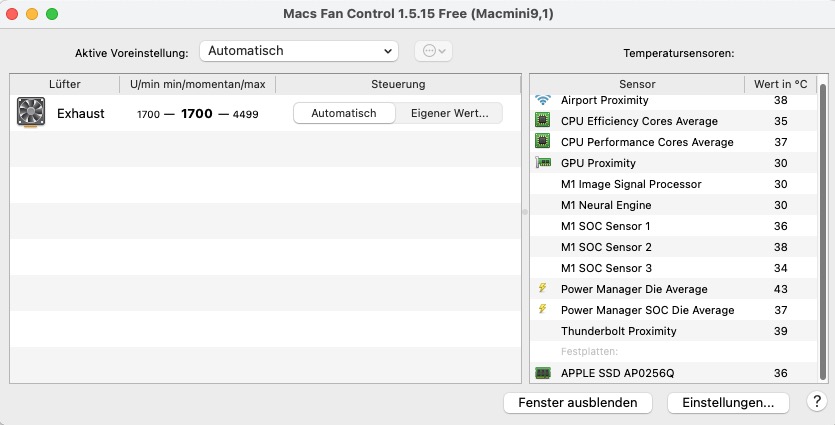Click the Temperatursensoren heading
The height and width of the screenshot is (425, 835).
click(x=678, y=53)
